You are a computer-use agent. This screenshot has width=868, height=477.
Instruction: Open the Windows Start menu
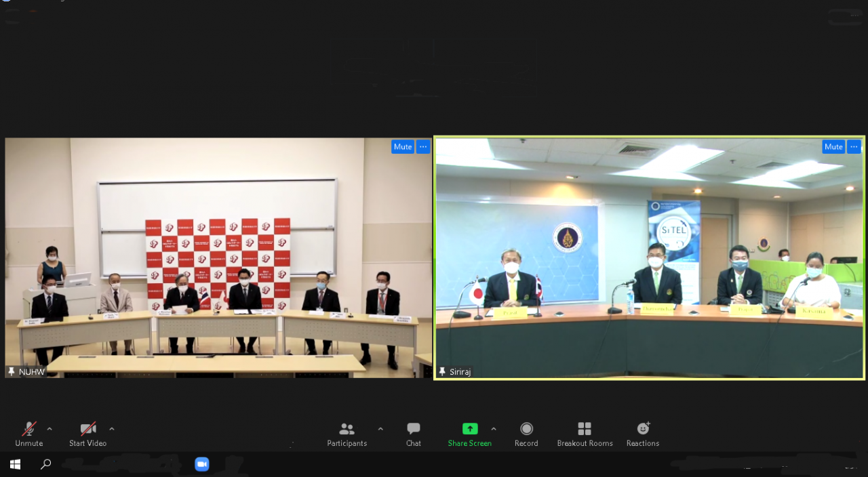tap(15, 464)
